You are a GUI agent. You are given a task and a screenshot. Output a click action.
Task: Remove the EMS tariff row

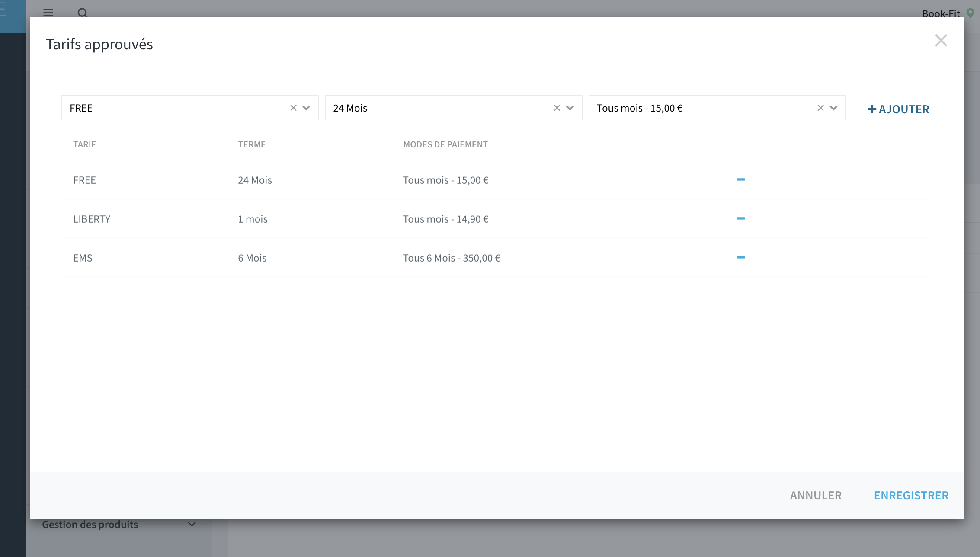click(x=740, y=257)
